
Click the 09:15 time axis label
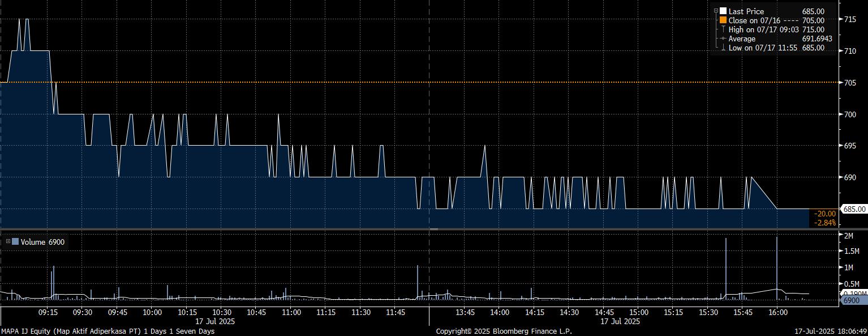pyautogui.click(x=48, y=312)
